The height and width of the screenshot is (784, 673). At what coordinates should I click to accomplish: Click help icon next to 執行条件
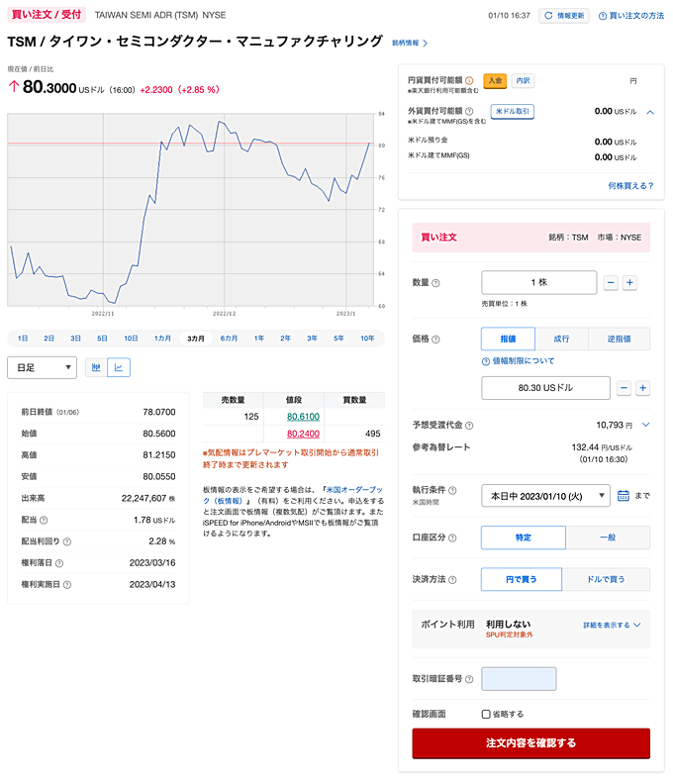452,491
